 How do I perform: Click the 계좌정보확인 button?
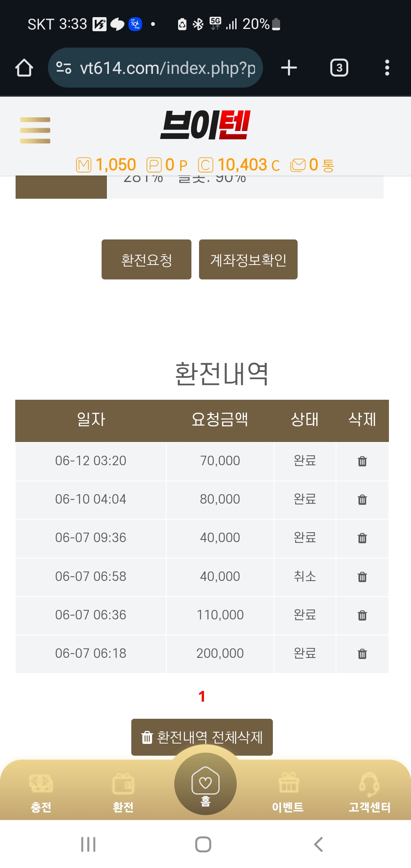[x=248, y=260]
